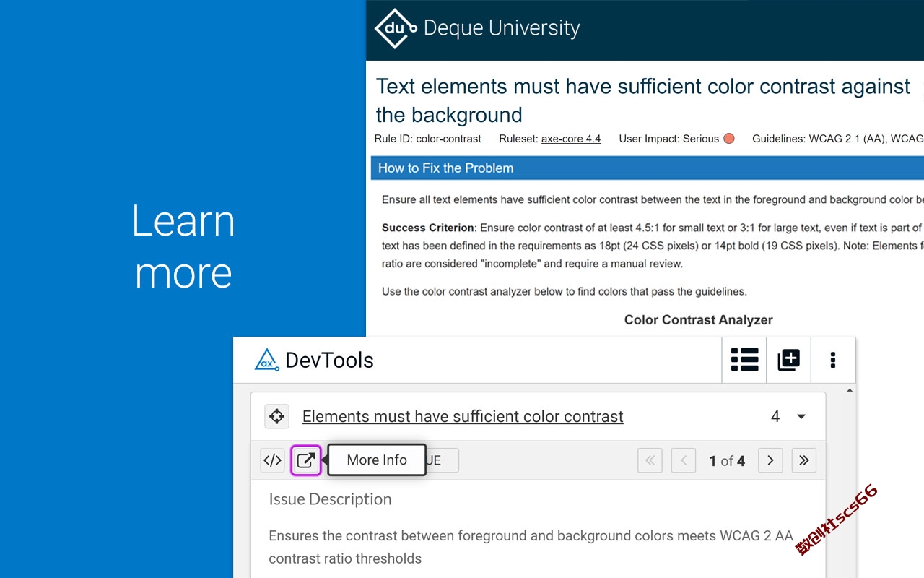Open the axe-core 4.4 ruleset link
Screen dimensions: 924x578
point(571,139)
